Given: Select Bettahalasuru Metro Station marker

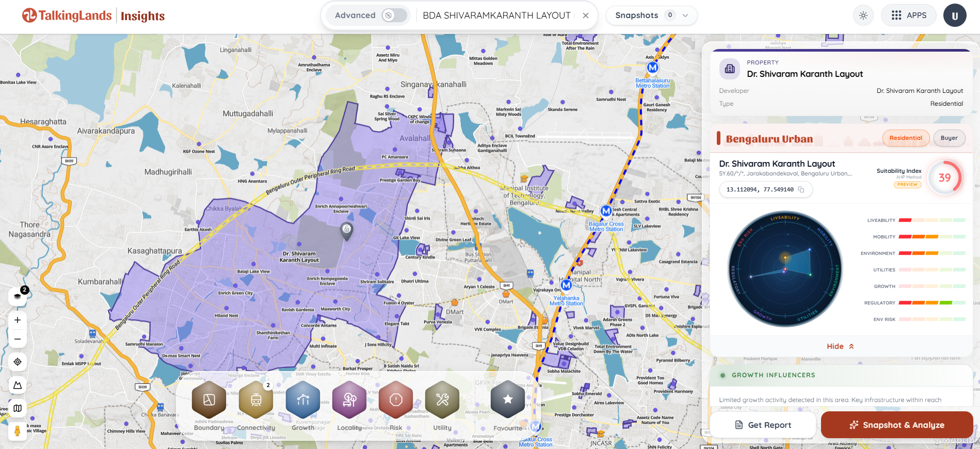Looking at the screenshot, I should tap(653, 68).
